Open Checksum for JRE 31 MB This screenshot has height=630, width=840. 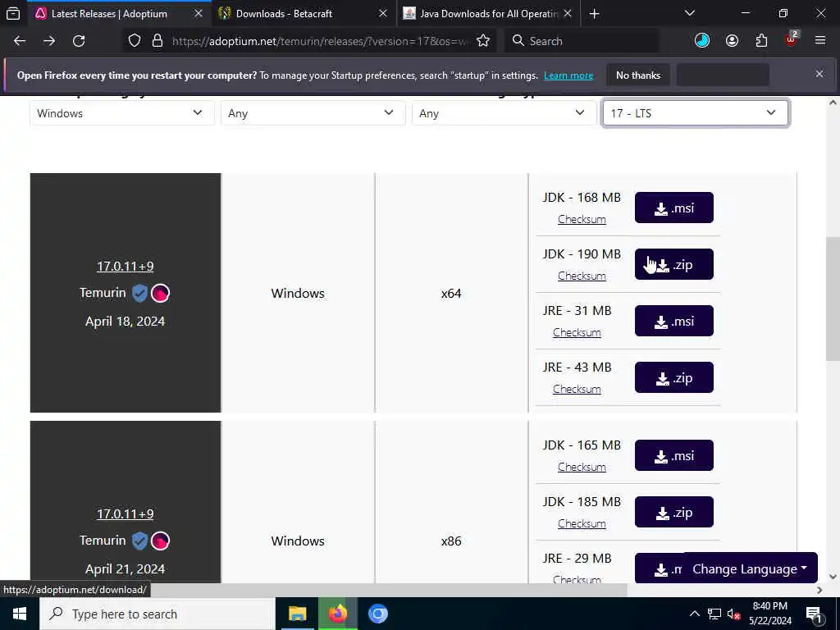coord(577,332)
